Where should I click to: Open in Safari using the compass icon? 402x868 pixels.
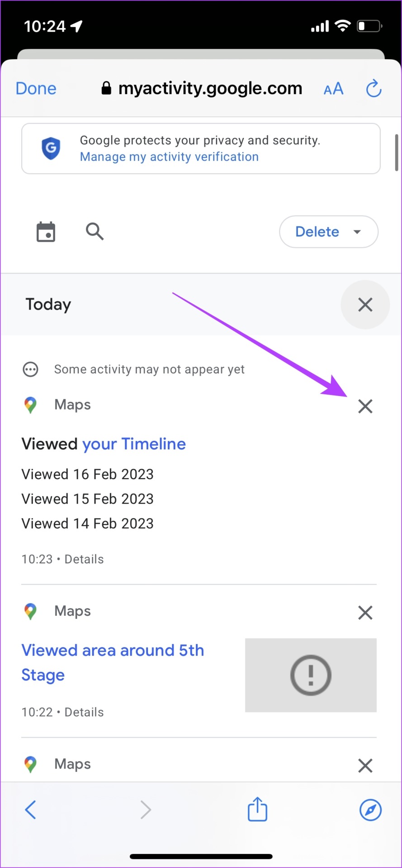point(370,810)
